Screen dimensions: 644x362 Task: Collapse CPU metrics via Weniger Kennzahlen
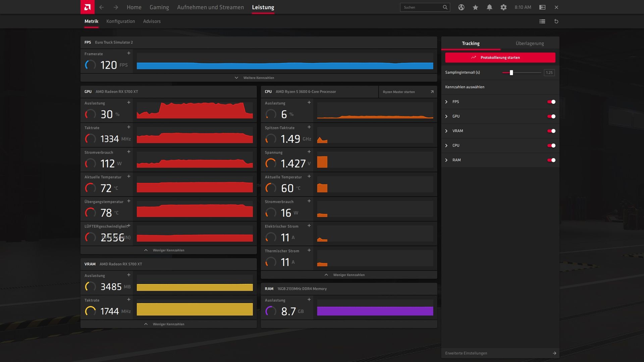(348, 275)
